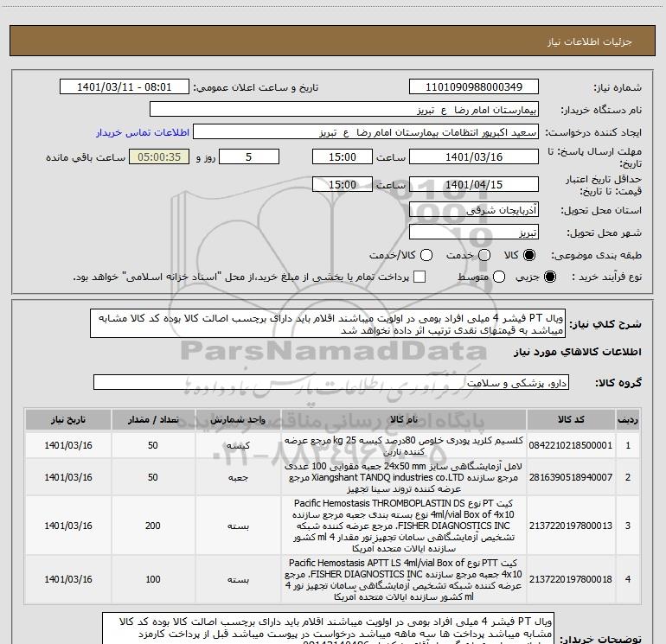The width and height of the screenshot is (666, 644).
Task: Click the response deadline date 1401/03/16 field
Action: click(474, 156)
